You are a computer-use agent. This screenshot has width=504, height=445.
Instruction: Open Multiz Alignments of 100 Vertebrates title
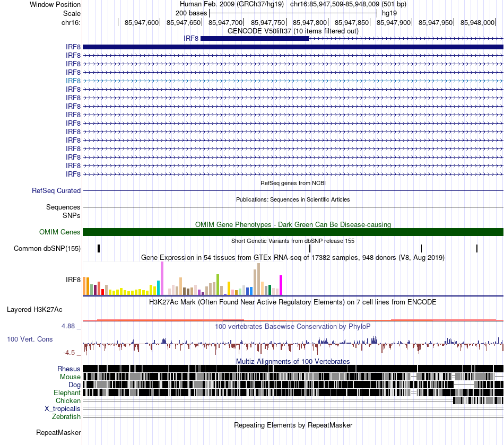[293, 361]
